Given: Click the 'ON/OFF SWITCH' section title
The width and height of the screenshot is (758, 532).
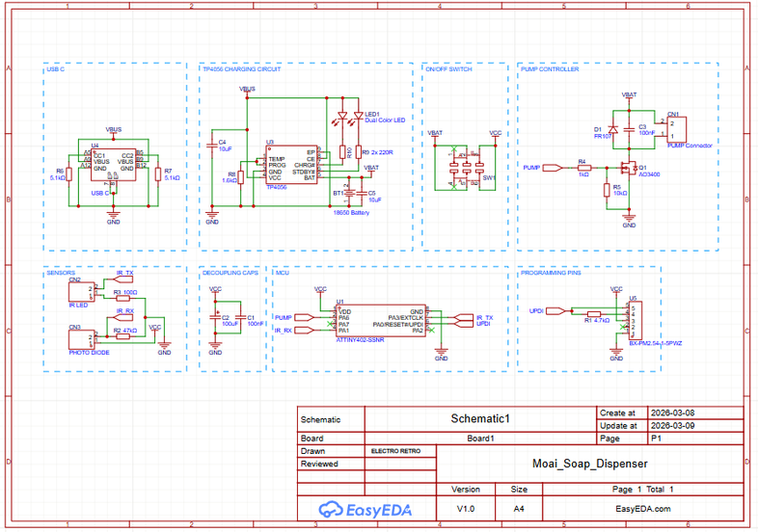Looking at the screenshot, I should click(448, 69).
